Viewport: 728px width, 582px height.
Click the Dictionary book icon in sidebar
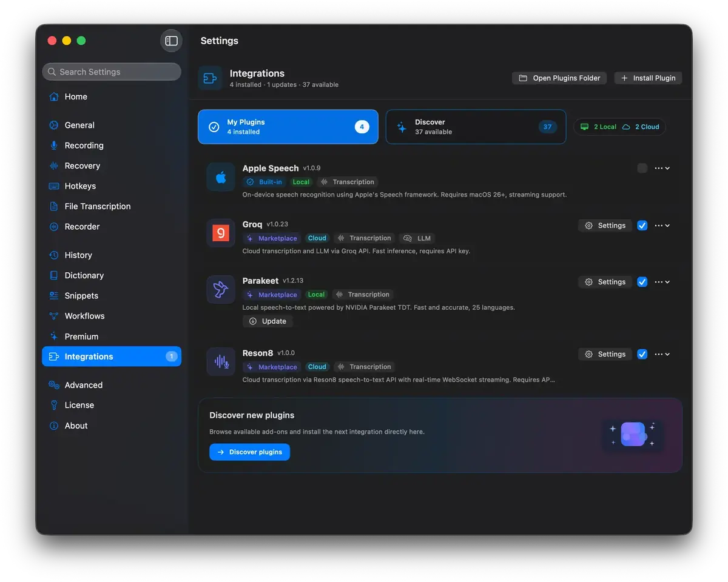pos(54,275)
